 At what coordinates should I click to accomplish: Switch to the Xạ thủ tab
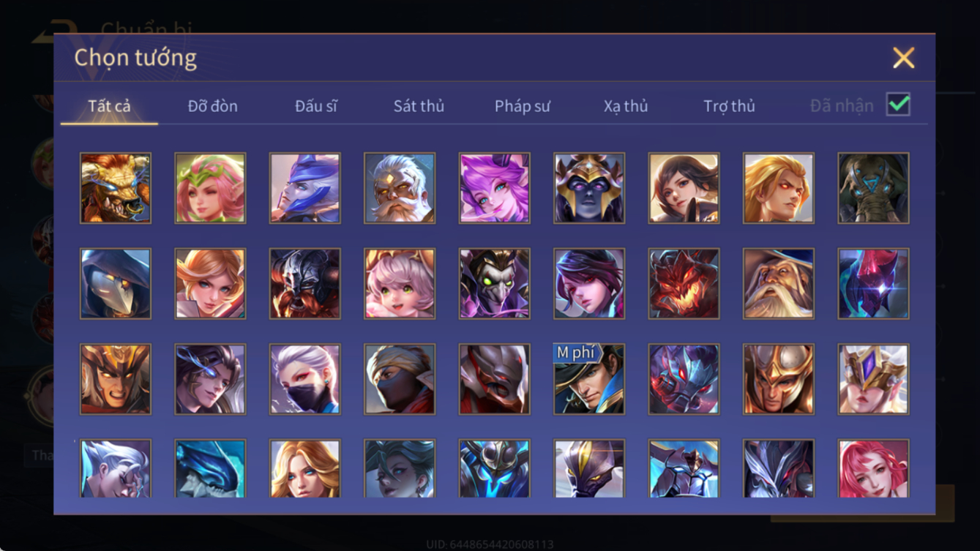[626, 106]
